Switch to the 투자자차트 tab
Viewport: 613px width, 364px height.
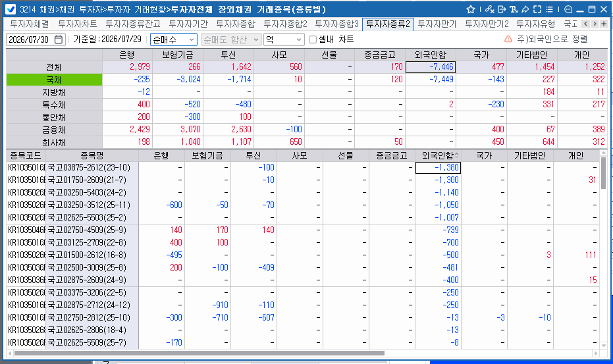click(78, 24)
